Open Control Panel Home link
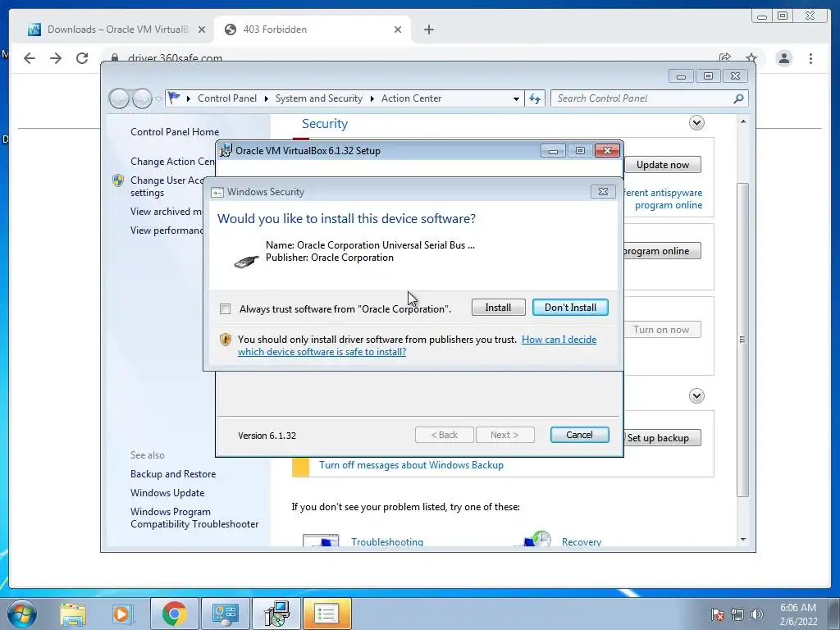Screen dimensions: 840x630 tap(175, 132)
